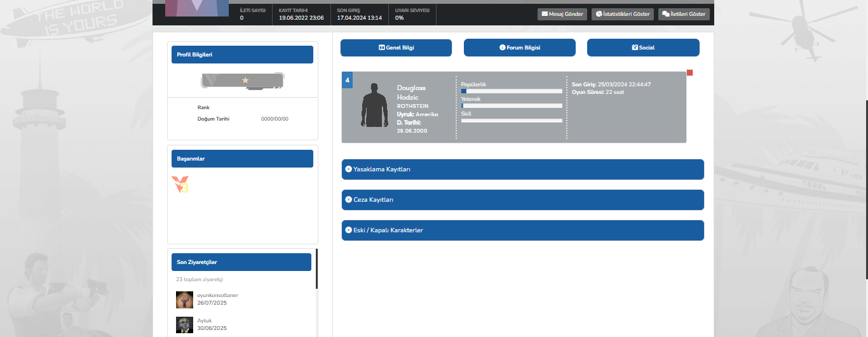Open the Aytuk visitor profile link
The height and width of the screenshot is (337, 868).
[204, 320]
